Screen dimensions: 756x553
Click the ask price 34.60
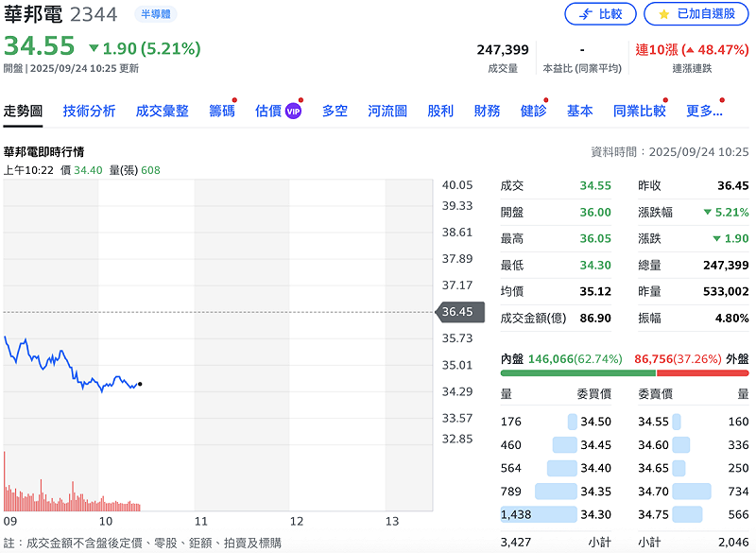click(653, 445)
